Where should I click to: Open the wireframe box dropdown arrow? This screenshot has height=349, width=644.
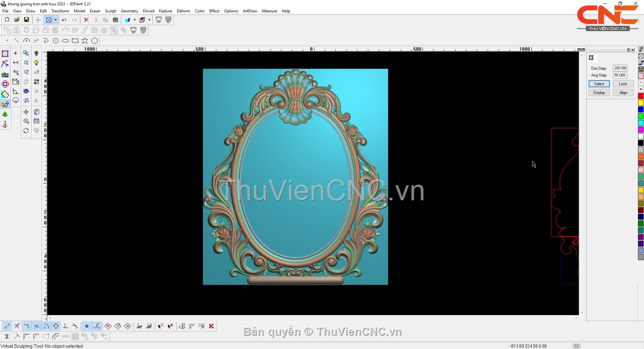149,20
